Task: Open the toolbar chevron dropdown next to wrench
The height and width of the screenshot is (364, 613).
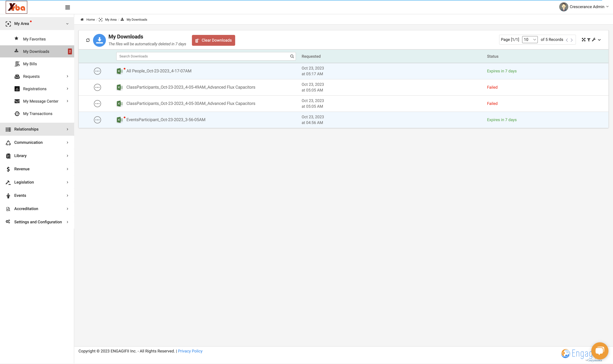Action: 599,40
